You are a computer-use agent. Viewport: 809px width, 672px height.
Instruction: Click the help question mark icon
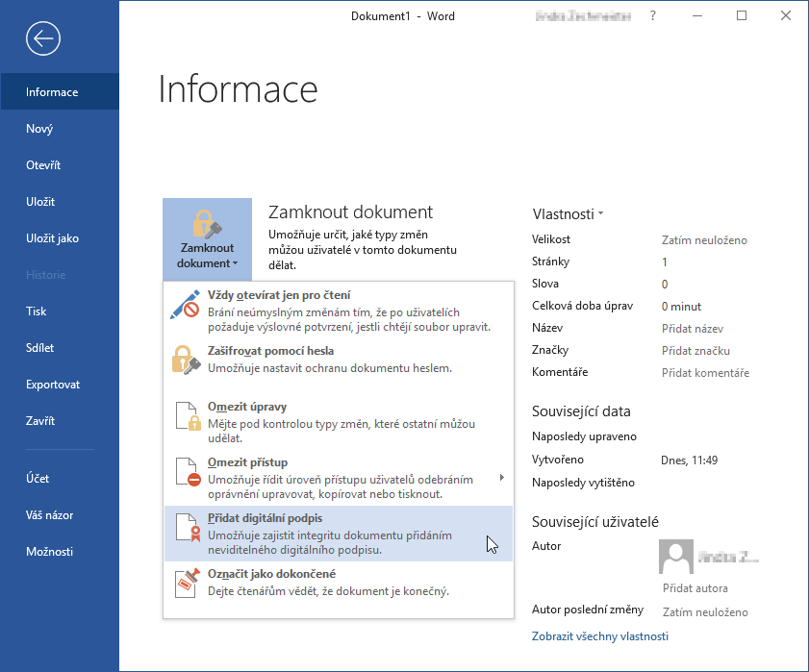pyautogui.click(x=653, y=16)
